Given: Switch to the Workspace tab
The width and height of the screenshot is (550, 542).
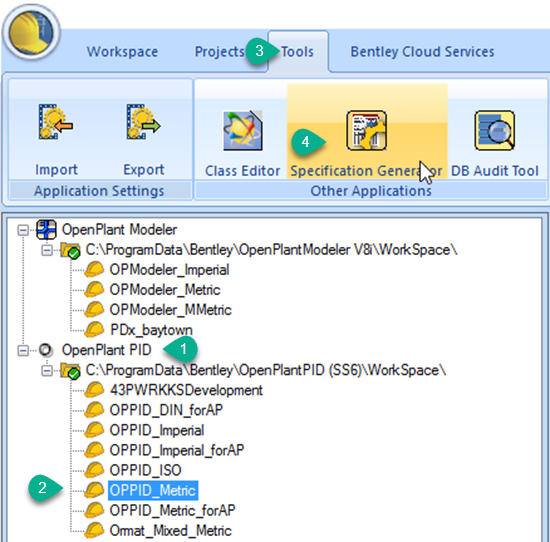Looking at the screenshot, I should [122, 52].
